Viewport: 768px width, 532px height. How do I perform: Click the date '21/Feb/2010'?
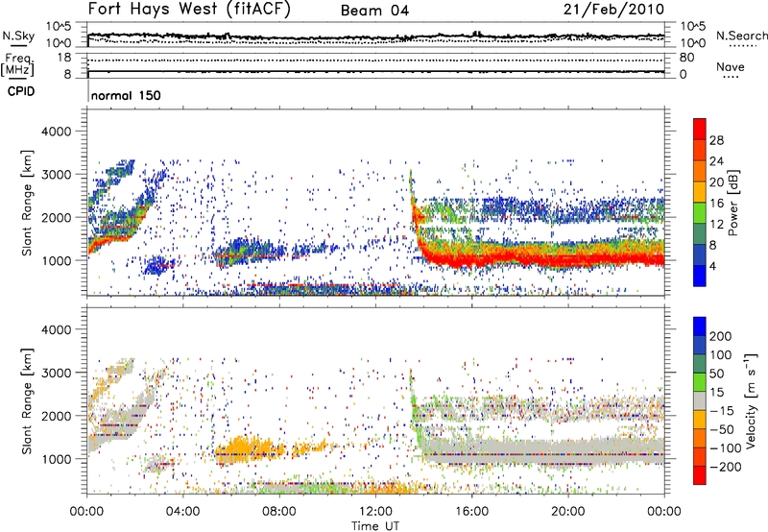(613, 10)
